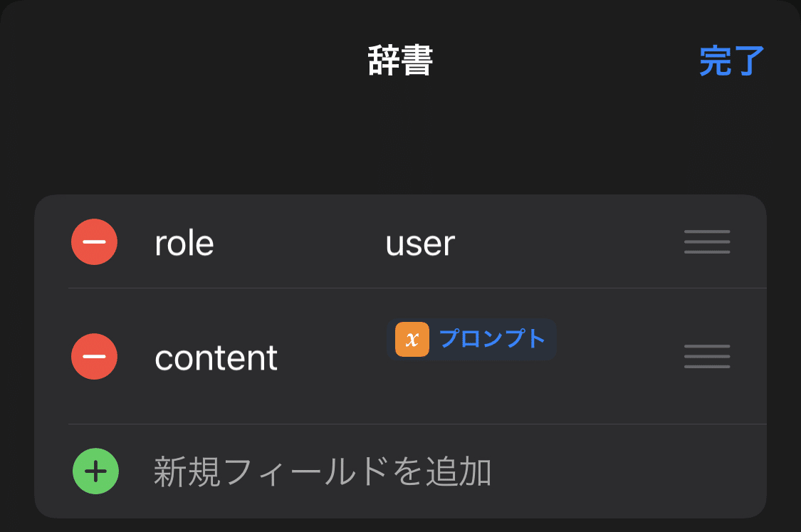Click the orange x variable icon

click(x=412, y=339)
